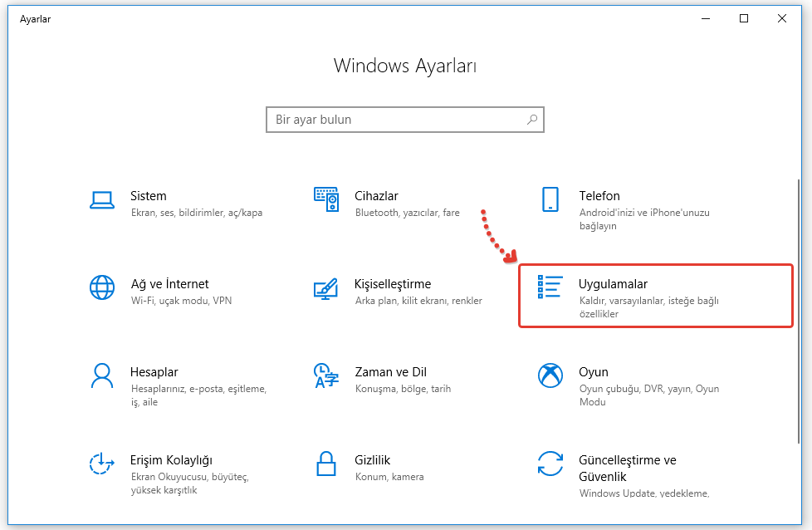Select the Güncelleştirme ve Güvenlik refresh icon
812x530 pixels.
[x=550, y=464]
